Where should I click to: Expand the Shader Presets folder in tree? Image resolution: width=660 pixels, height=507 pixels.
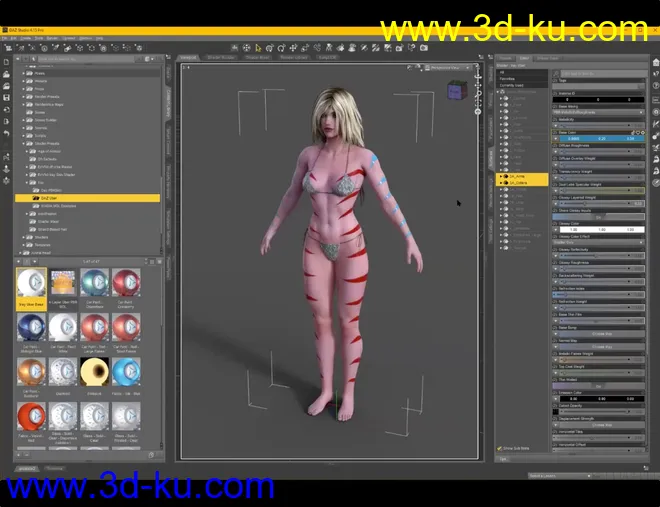tap(24, 143)
